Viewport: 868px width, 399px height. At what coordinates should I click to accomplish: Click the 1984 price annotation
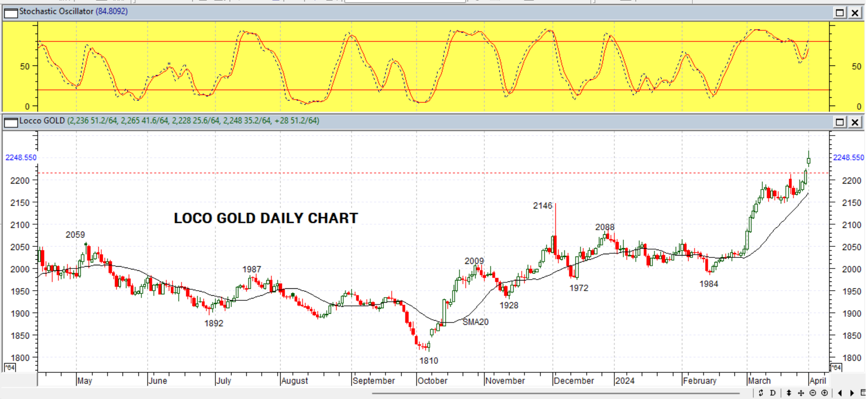pyautogui.click(x=709, y=284)
